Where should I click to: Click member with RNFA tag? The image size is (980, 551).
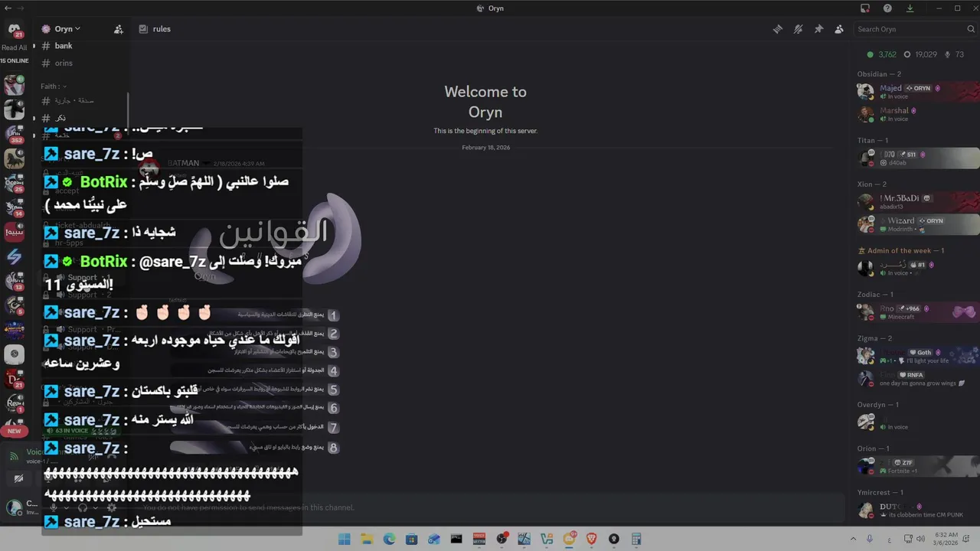pos(917,379)
